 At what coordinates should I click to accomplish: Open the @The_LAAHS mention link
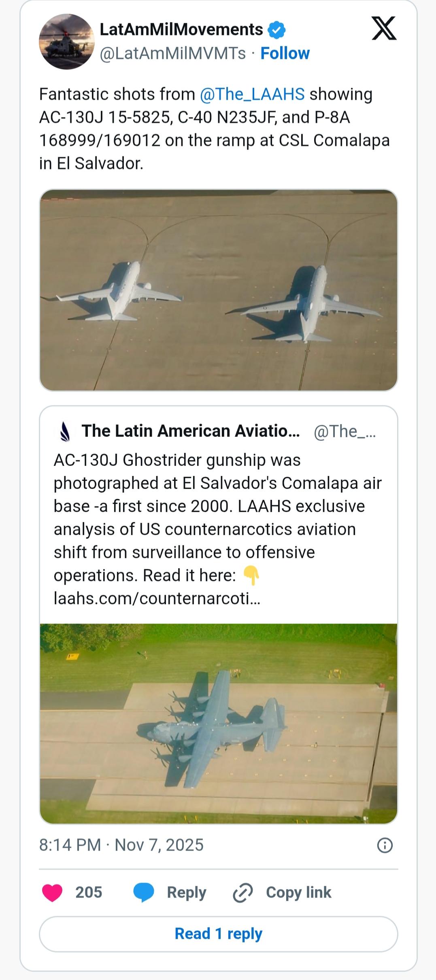[252, 94]
